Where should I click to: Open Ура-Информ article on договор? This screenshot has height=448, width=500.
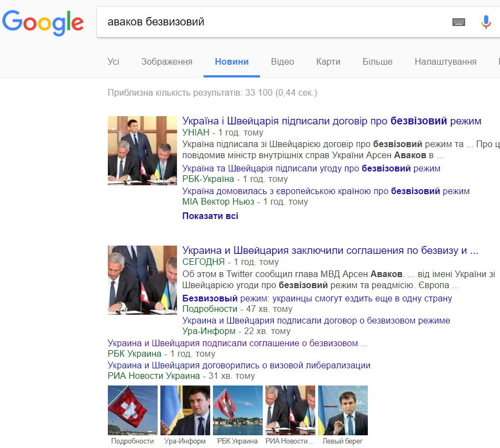[316, 320]
